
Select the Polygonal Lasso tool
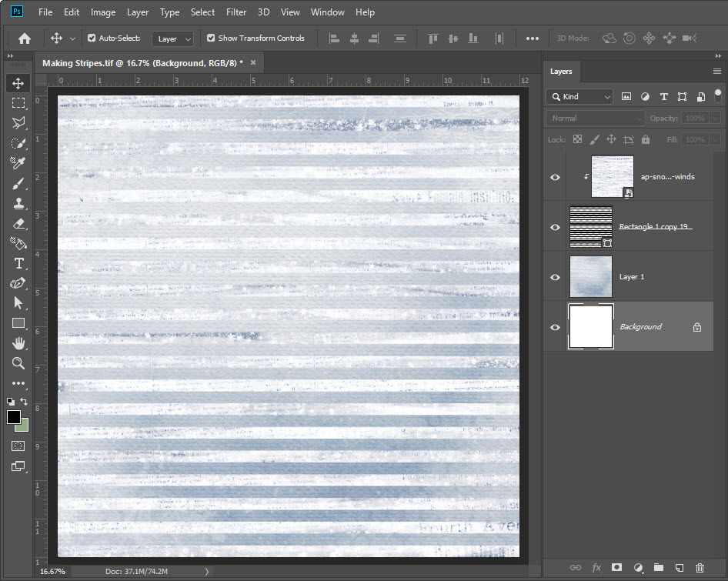click(x=18, y=122)
